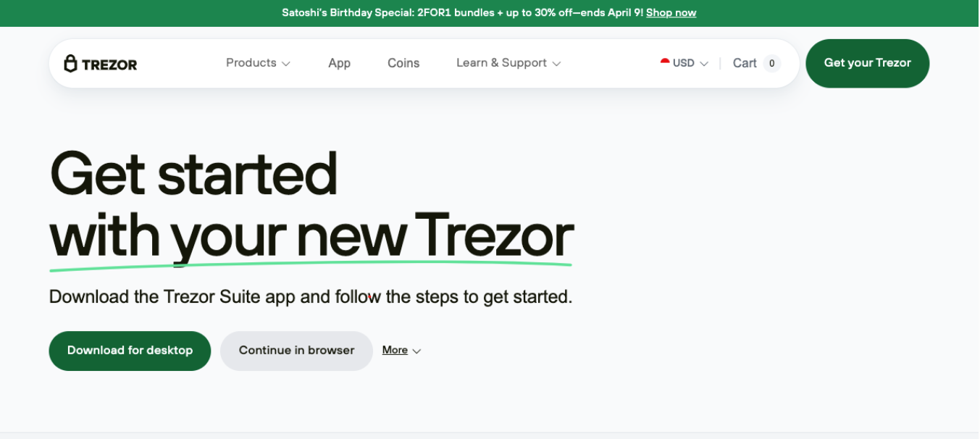This screenshot has width=980, height=439.
Task: Open the Products dropdown menu
Action: [x=258, y=63]
